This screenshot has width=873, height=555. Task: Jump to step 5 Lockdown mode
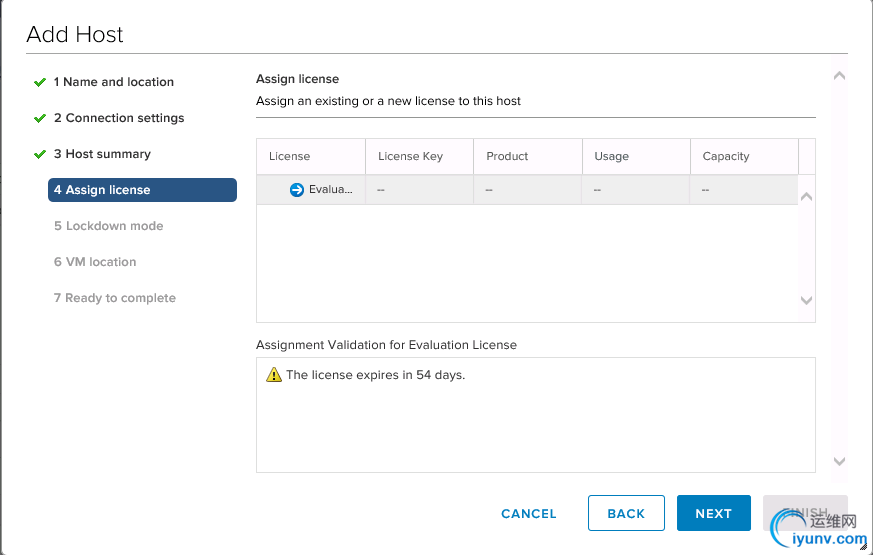[109, 226]
